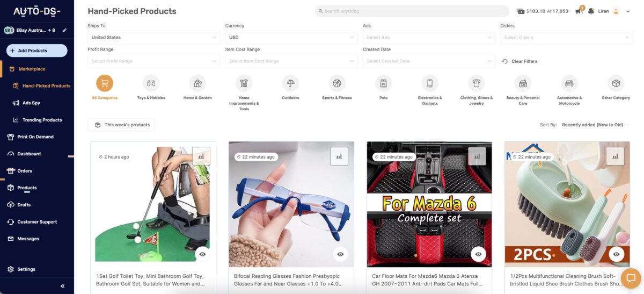This screenshot has height=294, width=644.
Task: Click the Add Products button
Action: coord(37,51)
